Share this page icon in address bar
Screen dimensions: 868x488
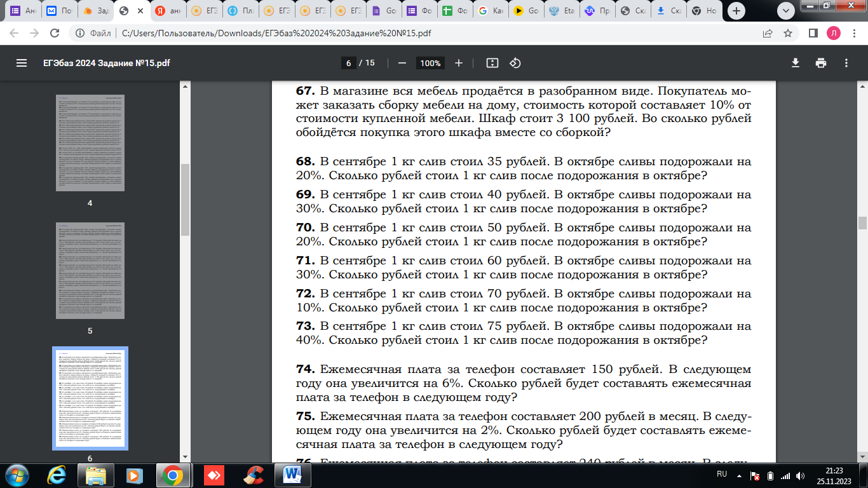(768, 33)
